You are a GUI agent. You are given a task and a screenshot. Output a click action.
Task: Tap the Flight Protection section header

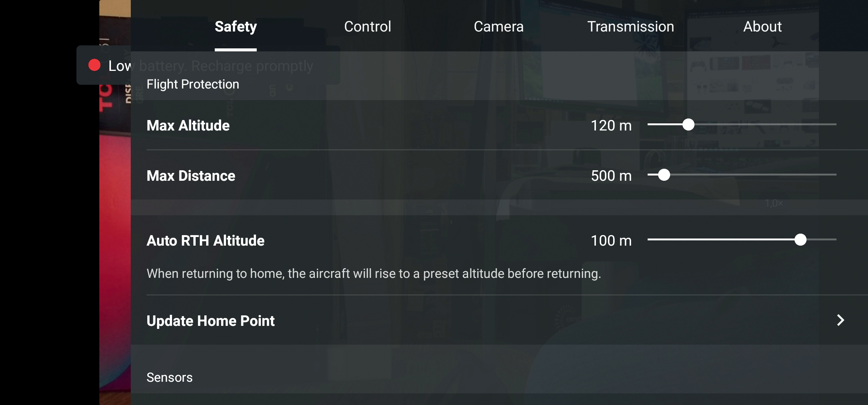[193, 84]
